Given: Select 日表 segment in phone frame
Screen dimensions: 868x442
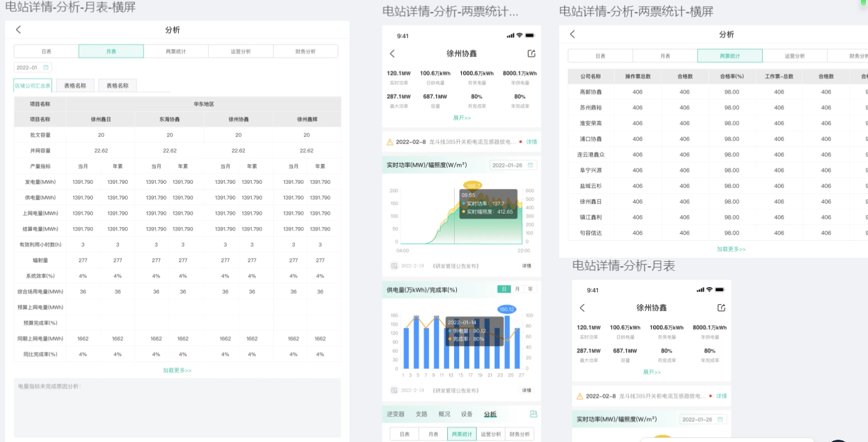Looking at the screenshot, I should [x=404, y=434].
